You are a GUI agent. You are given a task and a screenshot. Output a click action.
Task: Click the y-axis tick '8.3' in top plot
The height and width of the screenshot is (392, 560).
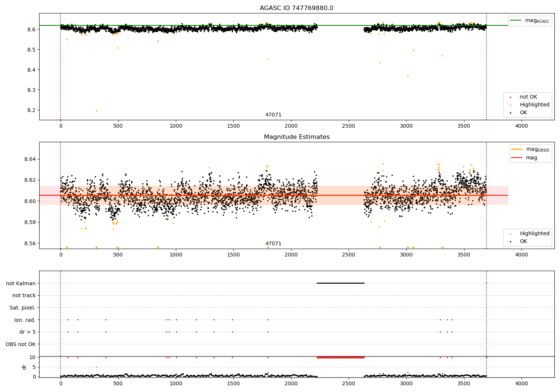tap(31, 90)
